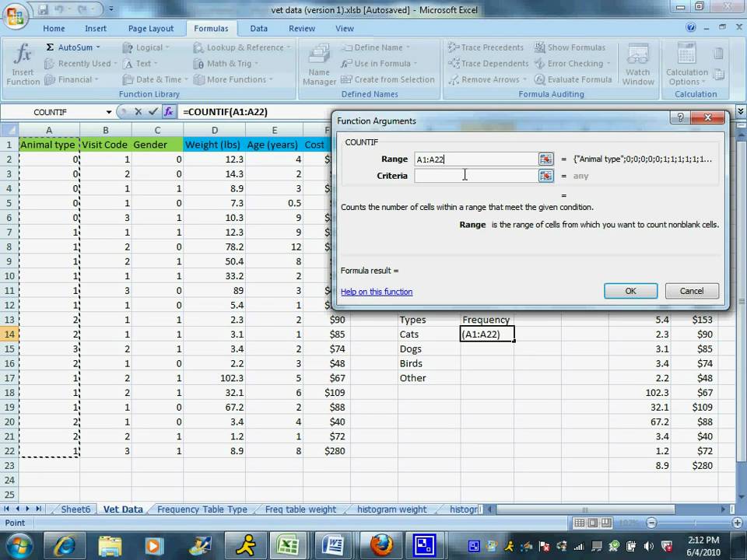Collapse dialog via Criteria selector icon
This screenshot has width=747, height=560.
pos(546,176)
